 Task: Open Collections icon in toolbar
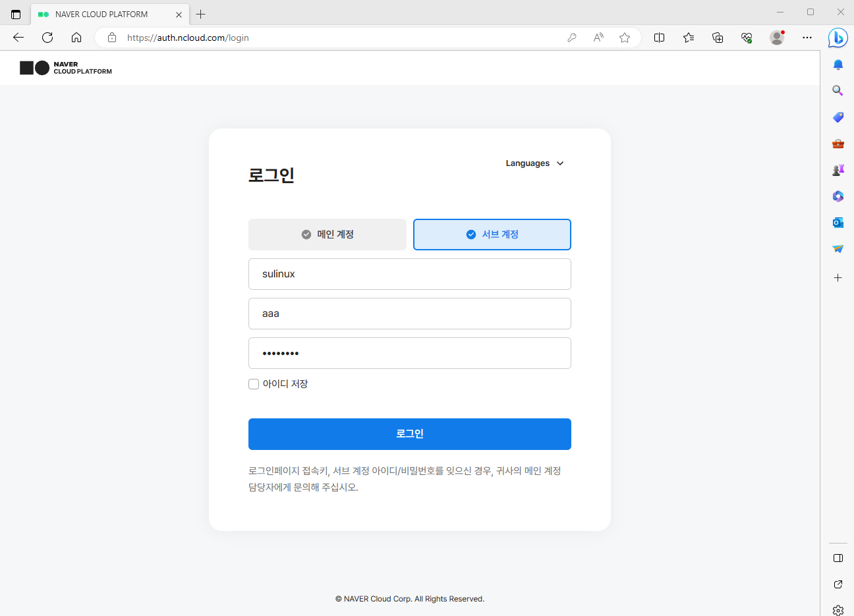[x=718, y=38]
